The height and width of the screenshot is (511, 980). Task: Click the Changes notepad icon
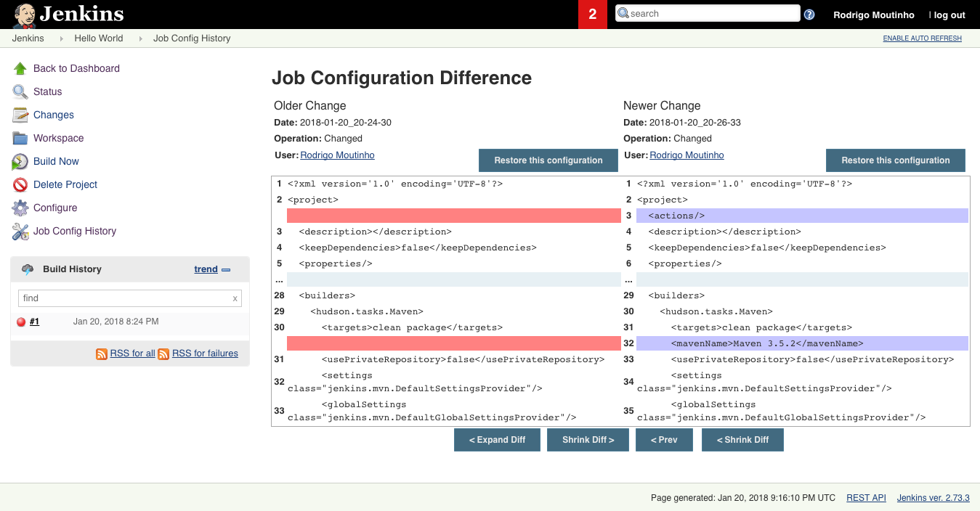(x=20, y=115)
